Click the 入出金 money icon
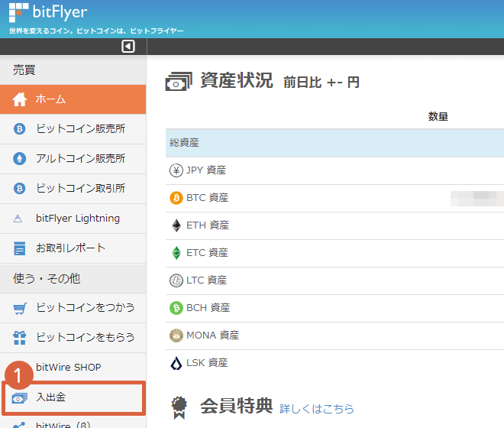Image resolution: width=504 pixels, height=428 pixels. pyautogui.click(x=19, y=398)
